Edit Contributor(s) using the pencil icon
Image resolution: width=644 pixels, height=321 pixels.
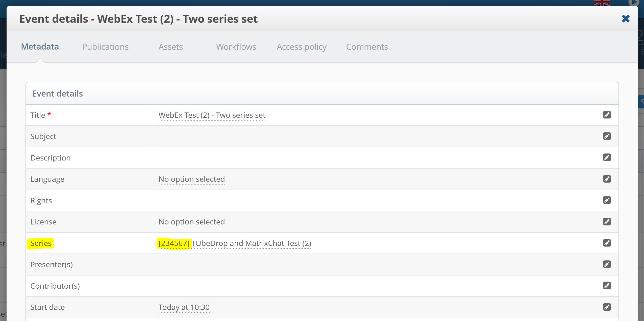point(607,286)
